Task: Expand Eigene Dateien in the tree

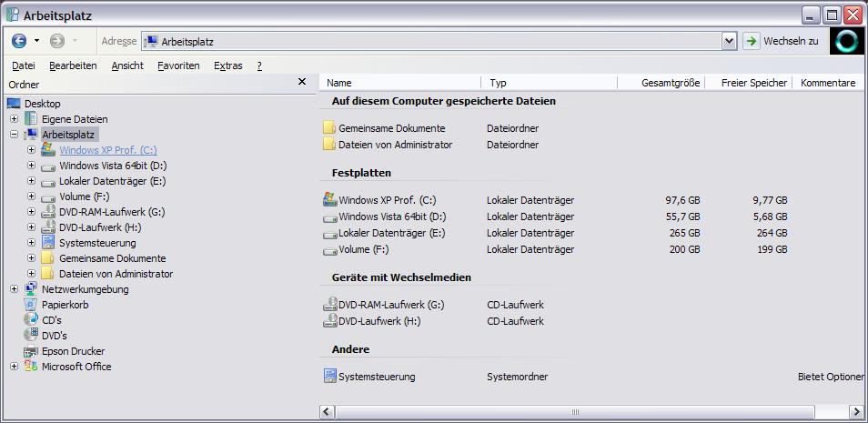Action: (x=14, y=119)
